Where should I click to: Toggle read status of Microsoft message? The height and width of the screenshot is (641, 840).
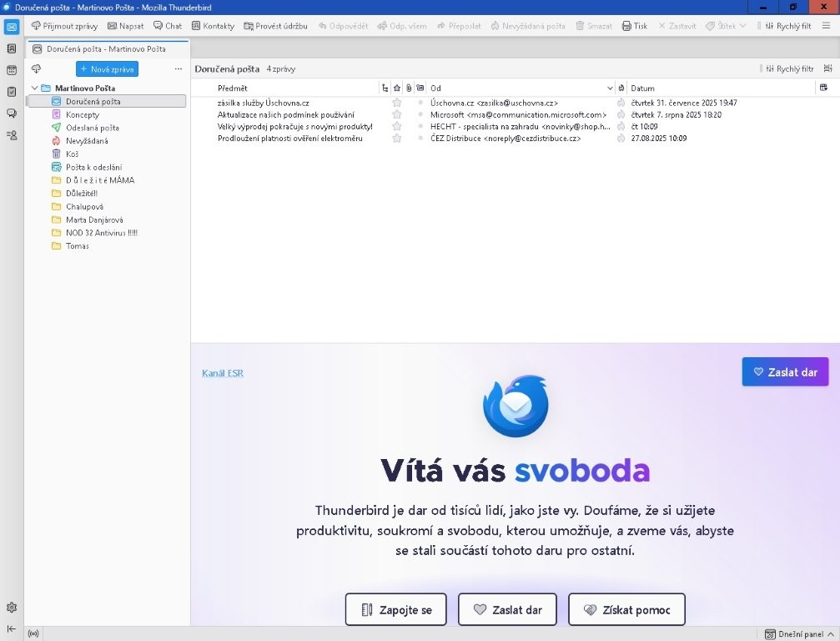pyautogui.click(x=420, y=114)
